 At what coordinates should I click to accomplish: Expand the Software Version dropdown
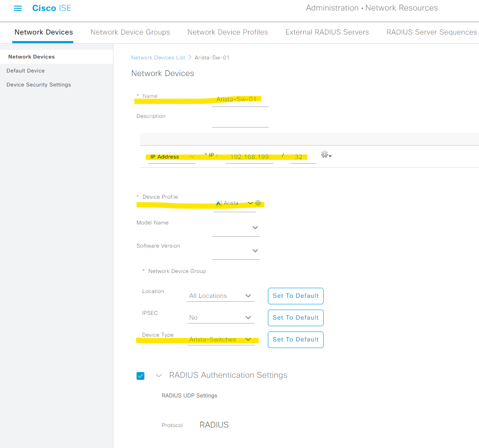(236, 251)
